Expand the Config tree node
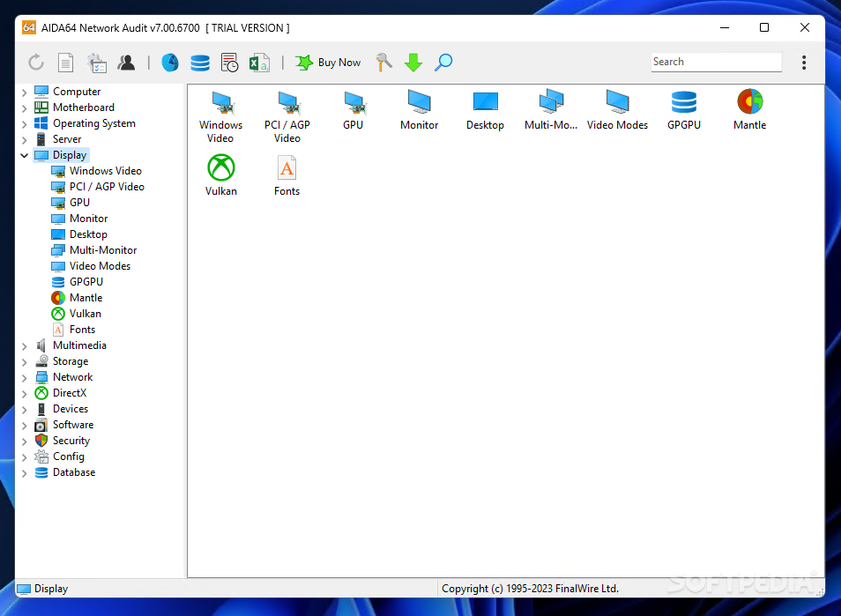The image size is (841, 616). pyautogui.click(x=24, y=457)
